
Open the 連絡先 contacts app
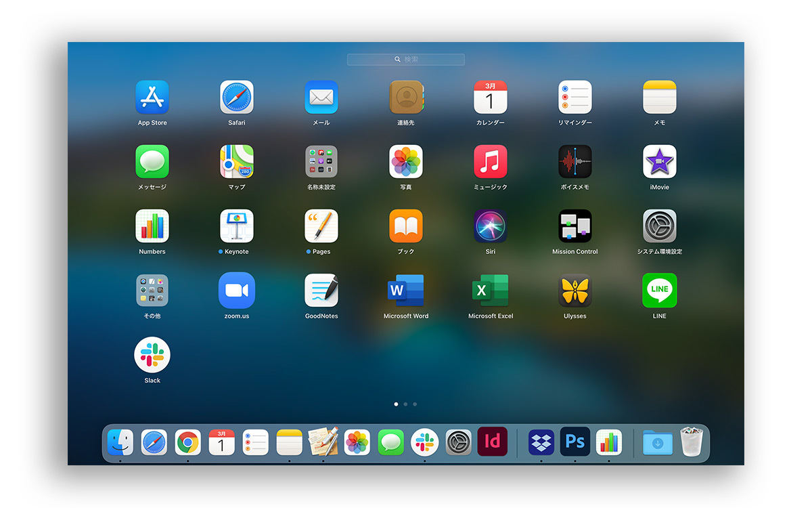pyautogui.click(x=406, y=98)
